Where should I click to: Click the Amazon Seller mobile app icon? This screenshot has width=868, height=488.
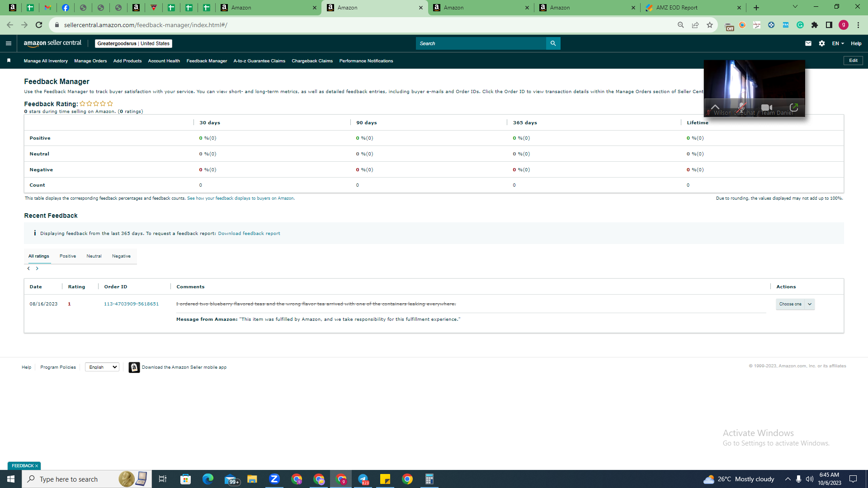click(134, 367)
